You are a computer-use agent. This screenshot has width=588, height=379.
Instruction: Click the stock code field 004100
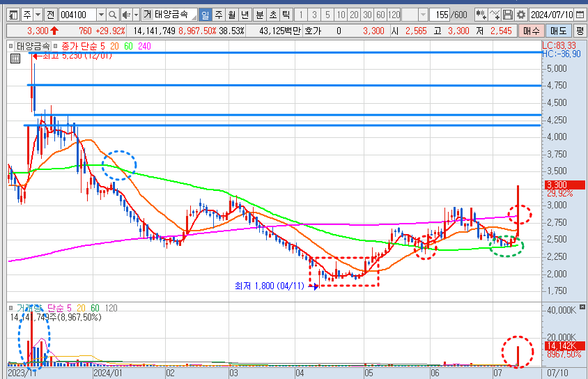pos(77,15)
